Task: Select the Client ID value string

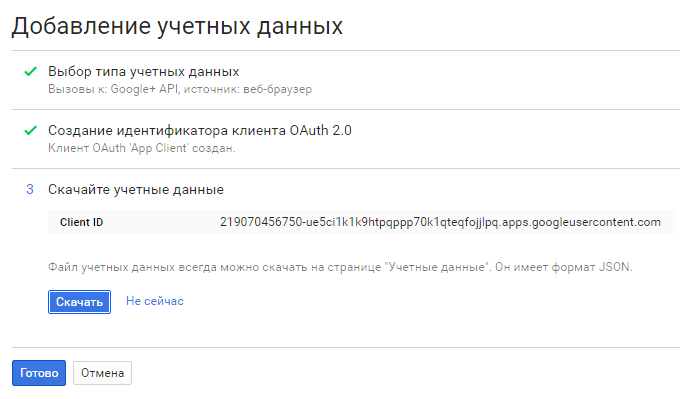Action: pyautogui.click(x=440, y=222)
